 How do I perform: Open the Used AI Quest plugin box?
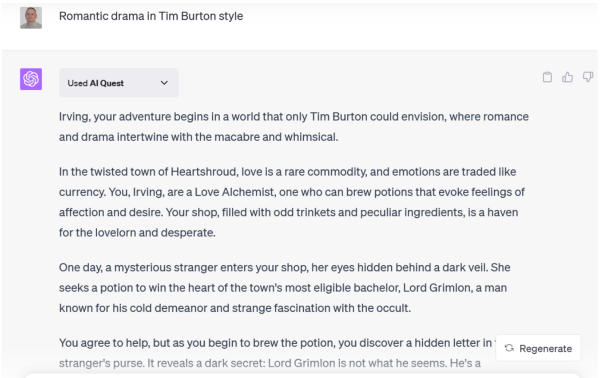pyautogui.click(x=119, y=83)
